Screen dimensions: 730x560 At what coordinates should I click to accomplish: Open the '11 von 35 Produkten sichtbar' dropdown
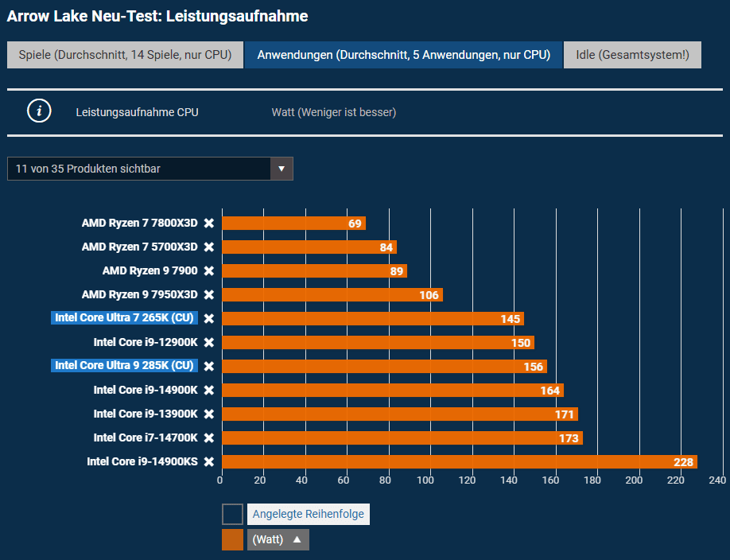[x=150, y=169]
